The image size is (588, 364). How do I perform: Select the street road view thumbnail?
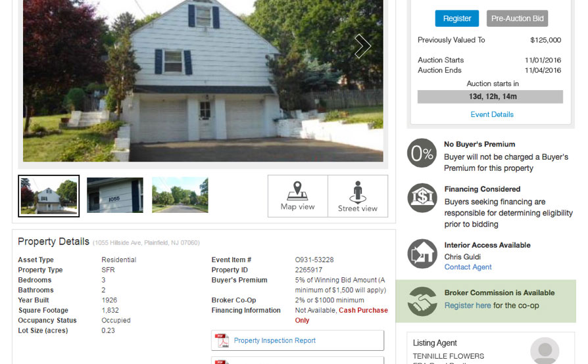(180, 195)
